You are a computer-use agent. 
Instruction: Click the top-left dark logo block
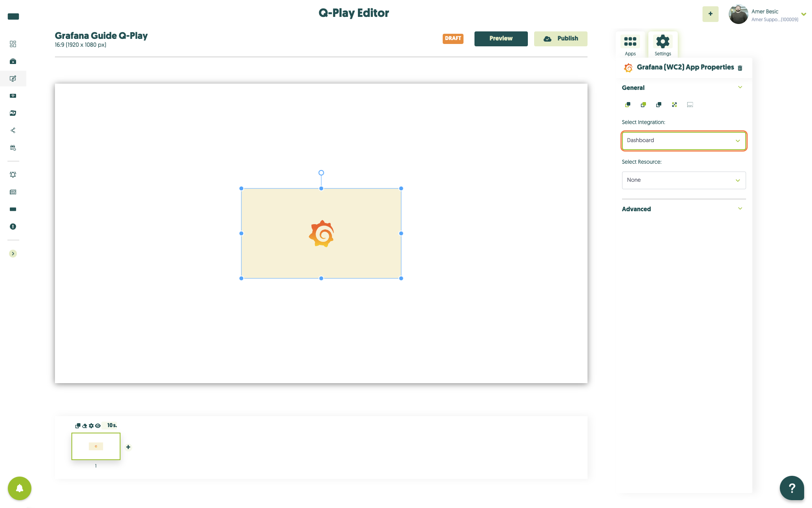tap(13, 16)
